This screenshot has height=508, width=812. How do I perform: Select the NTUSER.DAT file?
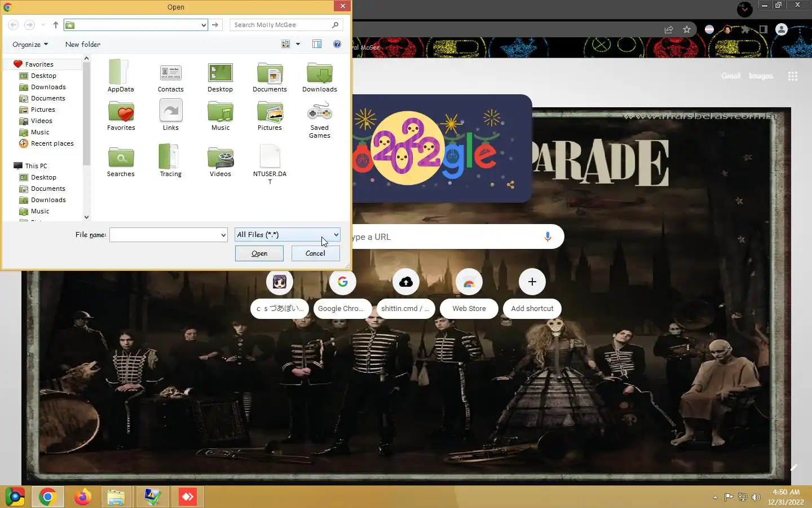[270, 164]
